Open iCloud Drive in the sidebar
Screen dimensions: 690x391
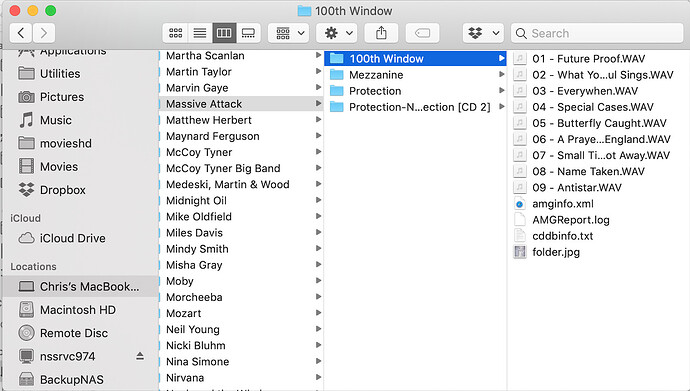pos(81,238)
